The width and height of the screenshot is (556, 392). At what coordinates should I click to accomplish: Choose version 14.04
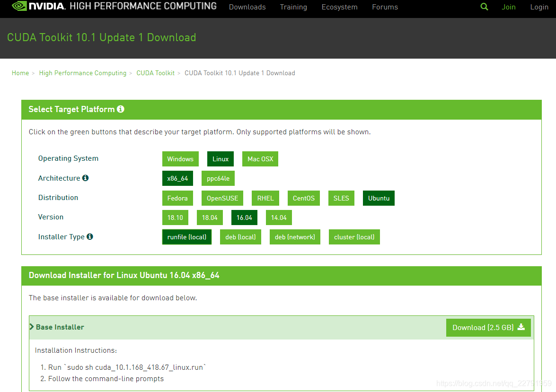pos(279,218)
